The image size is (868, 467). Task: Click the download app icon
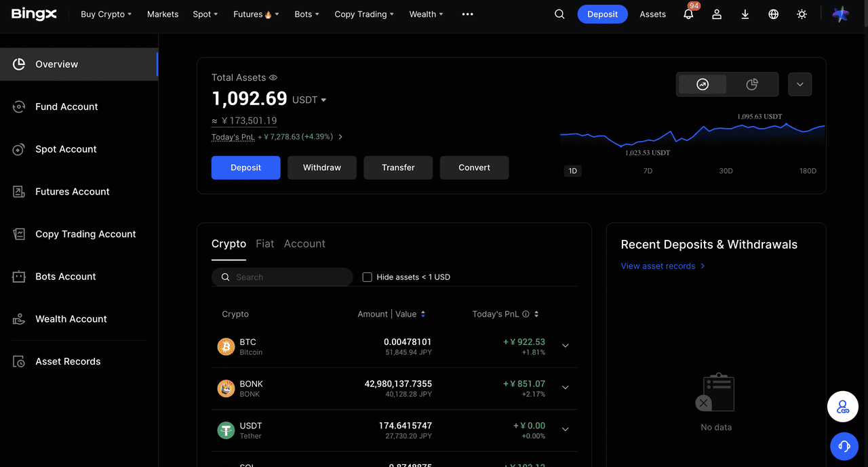[745, 14]
